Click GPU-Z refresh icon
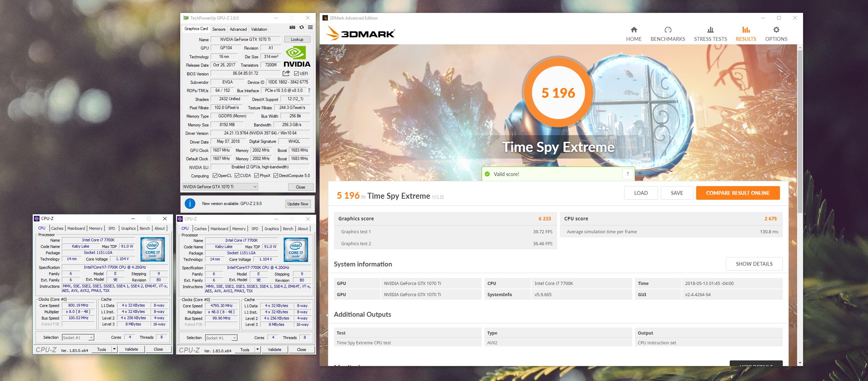The height and width of the screenshot is (381, 868). [301, 28]
